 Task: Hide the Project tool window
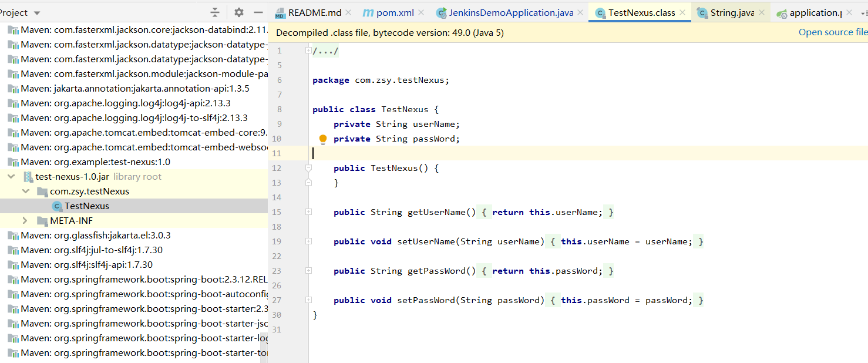coord(258,12)
